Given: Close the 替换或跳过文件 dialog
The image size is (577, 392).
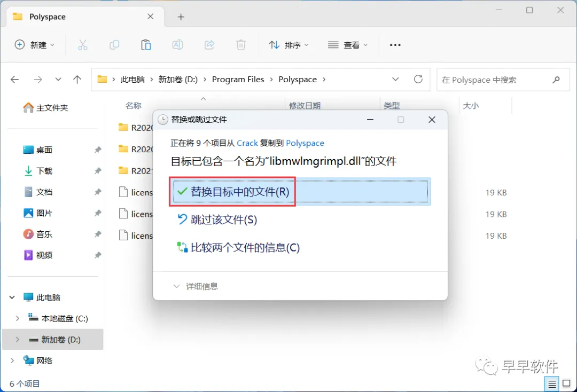Looking at the screenshot, I should (432, 120).
